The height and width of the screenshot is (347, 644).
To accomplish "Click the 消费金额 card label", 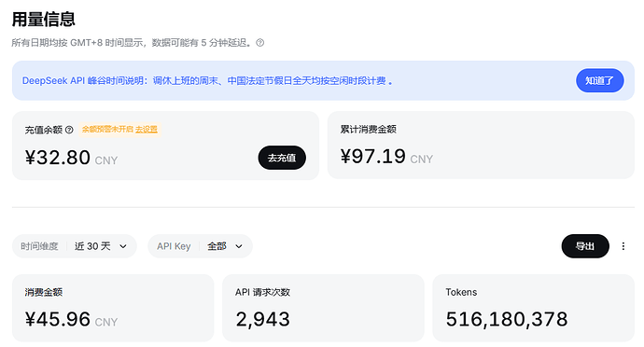I will (x=44, y=292).
